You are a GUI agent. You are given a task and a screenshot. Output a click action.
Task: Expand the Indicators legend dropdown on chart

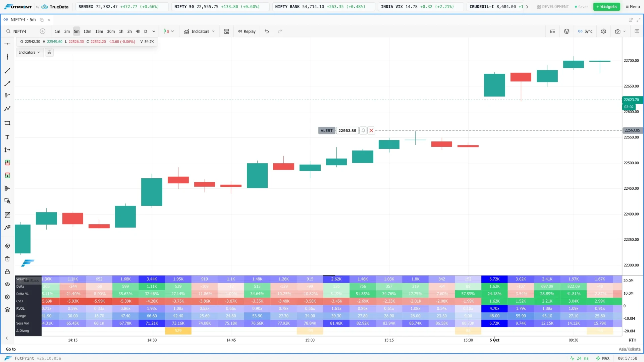tap(30, 52)
